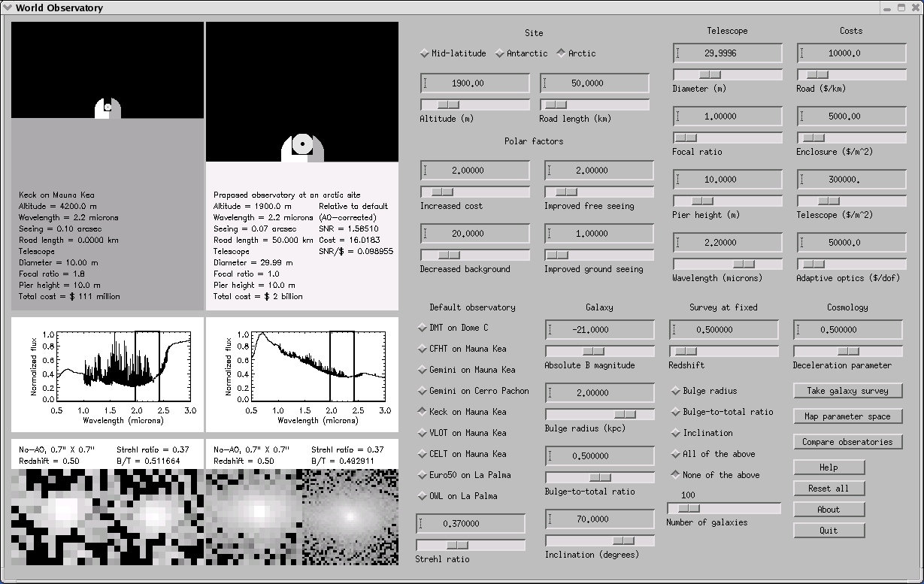The image size is (924, 584).
Task: Select Gemini on Cerro Pachon observatory
Action: click(x=423, y=391)
